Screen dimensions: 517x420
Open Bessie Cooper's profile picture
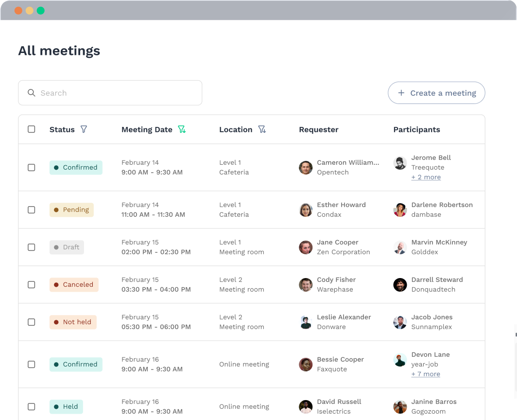tap(306, 364)
